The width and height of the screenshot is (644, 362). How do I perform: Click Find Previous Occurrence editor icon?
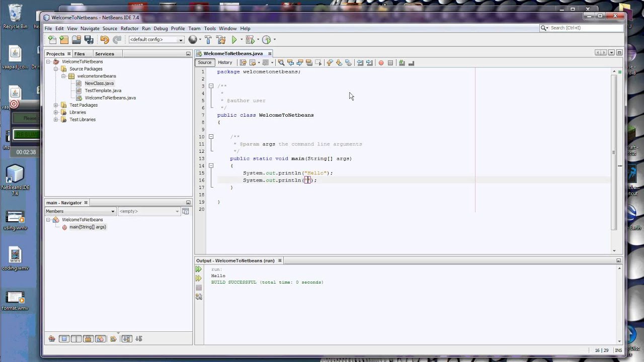click(x=290, y=63)
